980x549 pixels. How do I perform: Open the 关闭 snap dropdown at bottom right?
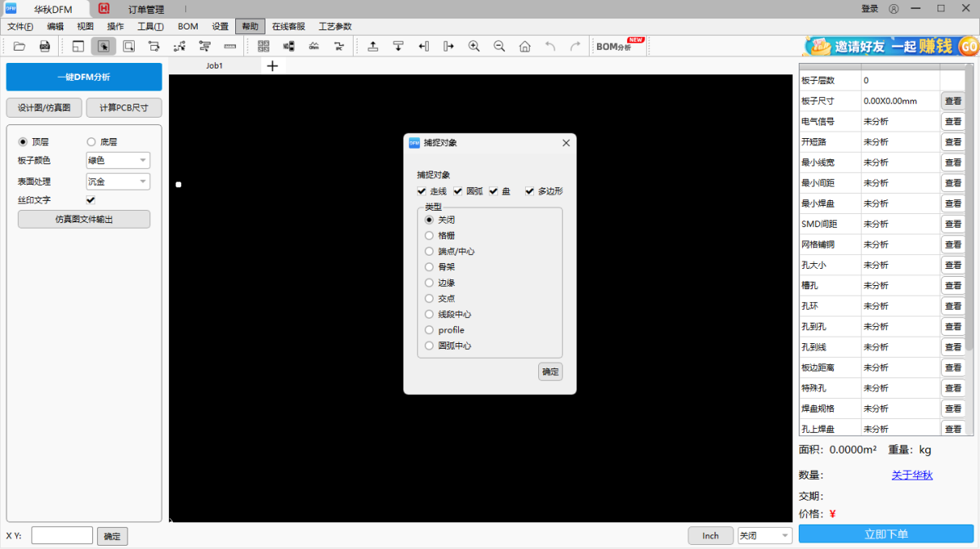click(x=764, y=536)
